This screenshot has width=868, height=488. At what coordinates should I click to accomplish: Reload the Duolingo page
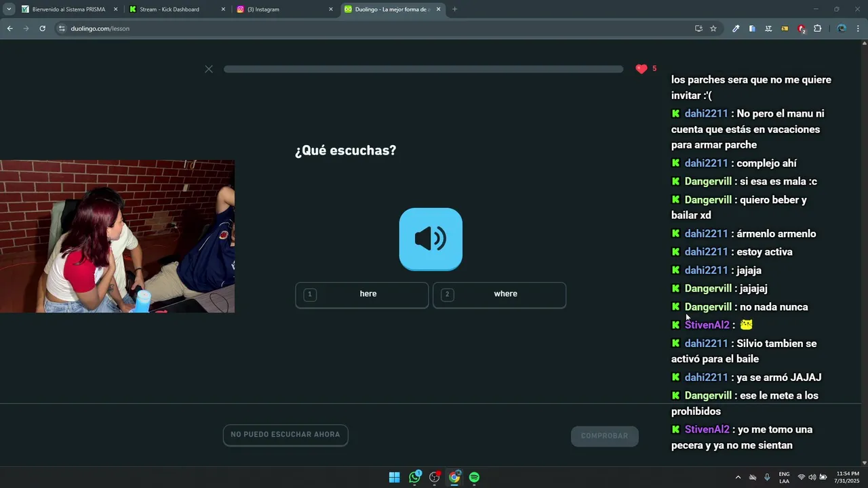coord(42,28)
